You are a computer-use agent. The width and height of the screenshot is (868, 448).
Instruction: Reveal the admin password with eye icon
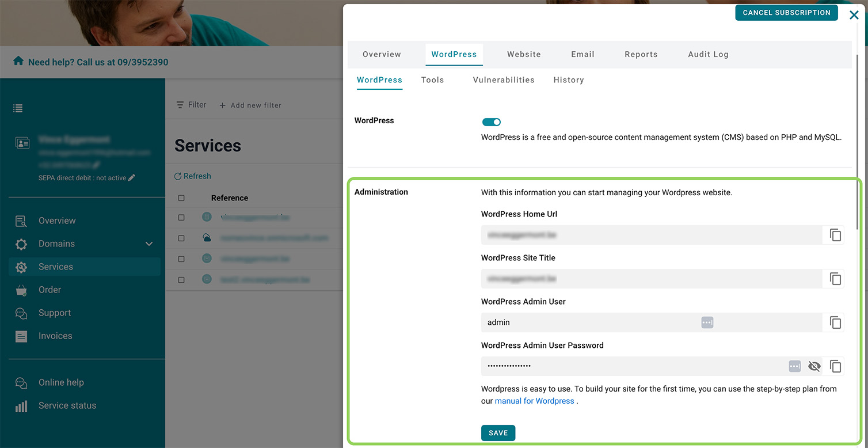click(814, 366)
